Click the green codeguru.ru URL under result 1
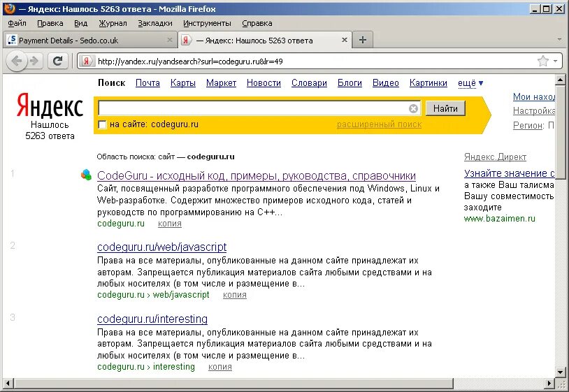Image resolution: width=569 pixels, height=392 pixels. tap(121, 224)
